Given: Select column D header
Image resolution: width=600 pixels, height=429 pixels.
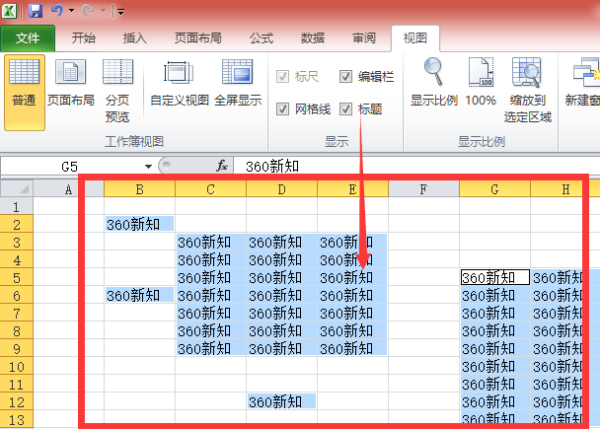Looking at the screenshot, I should tap(282, 189).
